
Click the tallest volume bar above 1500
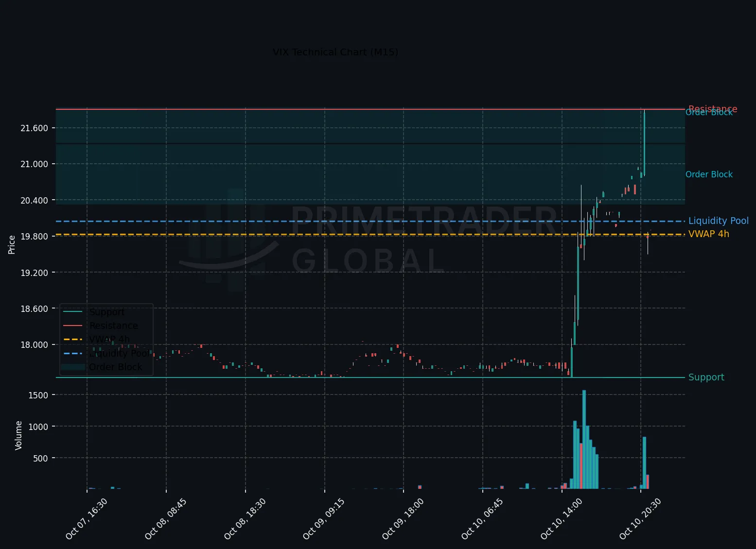click(x=584, y=439)
